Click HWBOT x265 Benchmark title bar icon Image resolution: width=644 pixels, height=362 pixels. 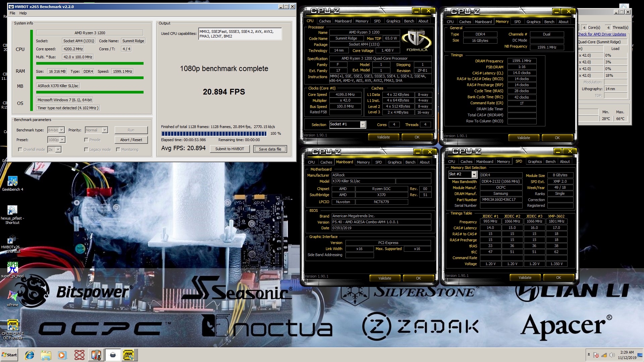[x=11, y=6]
